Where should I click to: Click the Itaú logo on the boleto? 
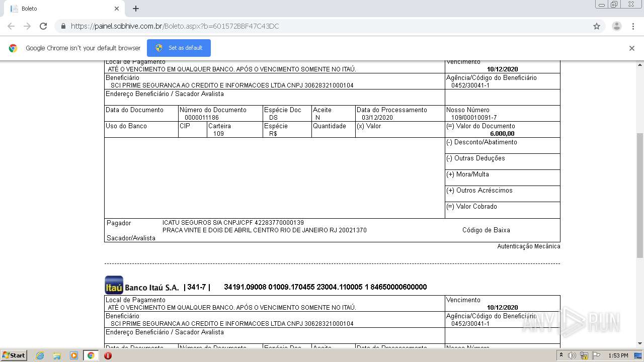(114, 285)
